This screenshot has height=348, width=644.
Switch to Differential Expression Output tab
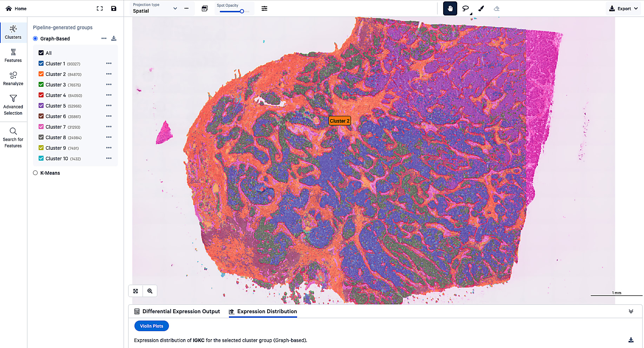pyautogui.click(x=181, y=311)
